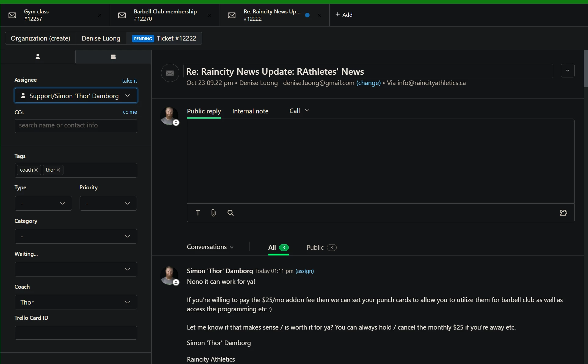The height and width of the screenshot is (364, 588).
Task: Click the CCs search input field
Action: (x=76, y=126)
